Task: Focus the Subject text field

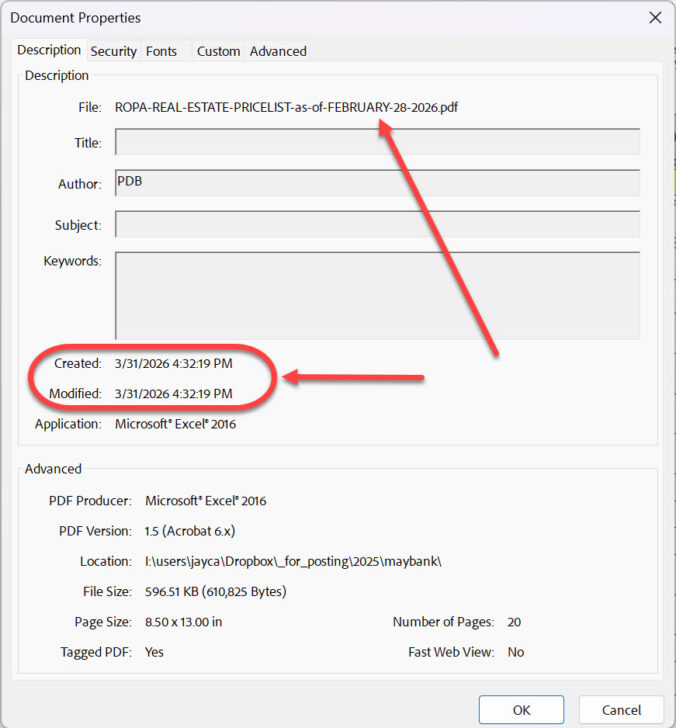Action: point(377,224)
